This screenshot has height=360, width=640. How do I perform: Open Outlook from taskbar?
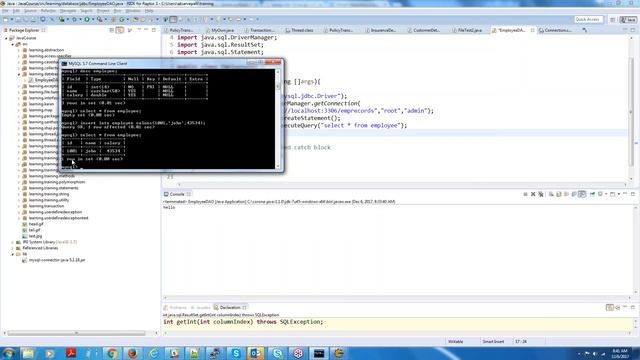point(256,353)
